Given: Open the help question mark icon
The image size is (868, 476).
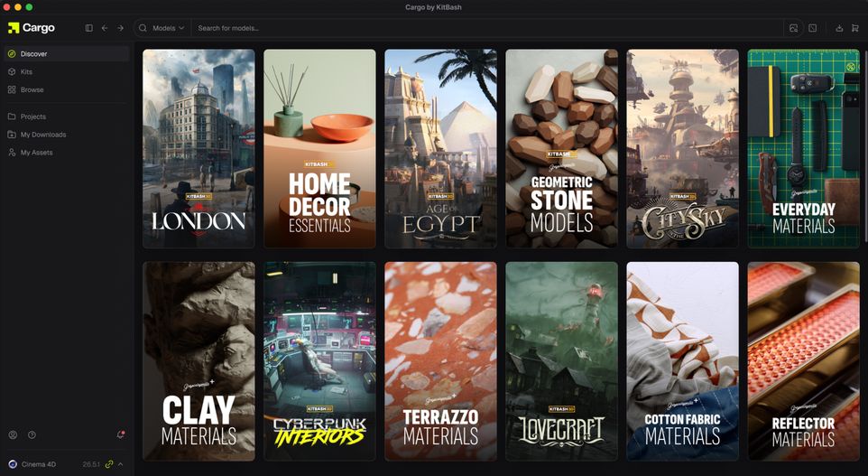Looking at the screenshot, I should click(32, 435).
